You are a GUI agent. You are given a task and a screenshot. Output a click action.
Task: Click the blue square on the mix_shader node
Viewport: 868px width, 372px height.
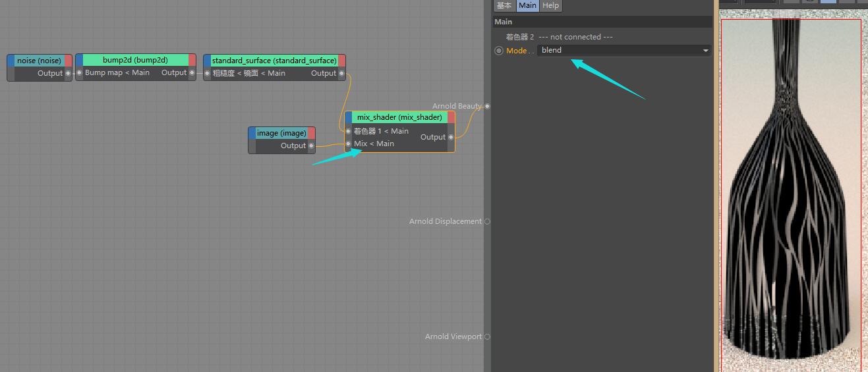point(349,117)
